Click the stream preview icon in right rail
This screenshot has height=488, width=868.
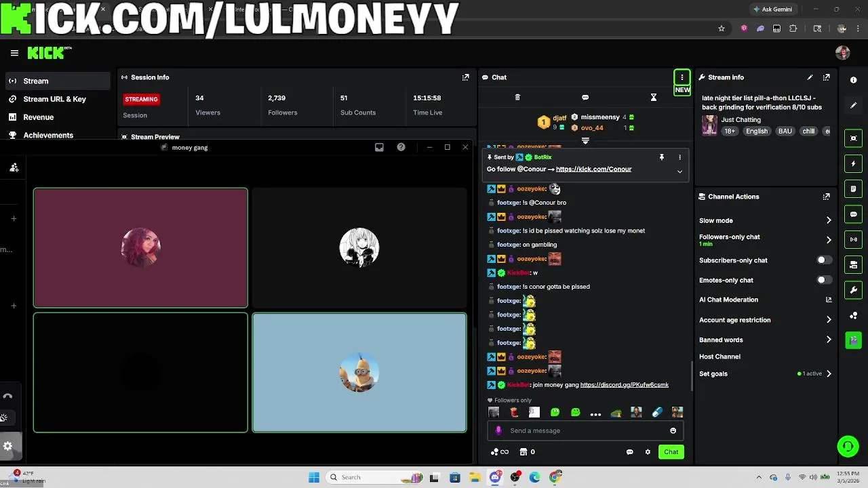coord(853,138)
